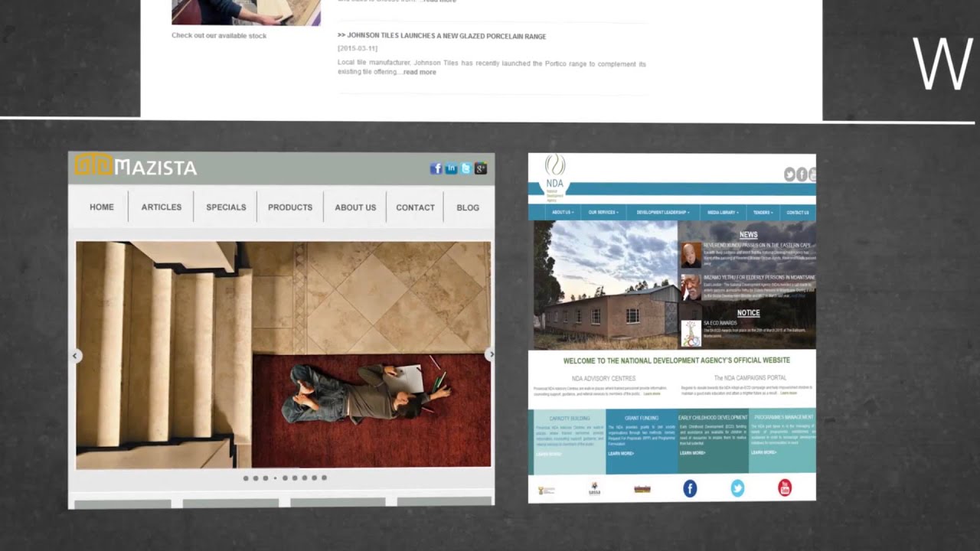980x551 pixels.
Task: Click the Reverend Xundu news photo
Action: pos(691,255)
